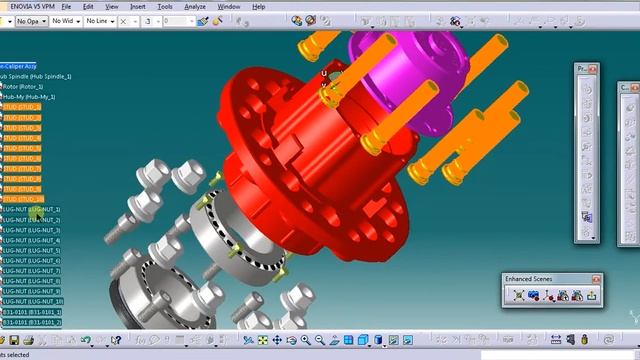This screenshot has height=360, width=640.
Task: Click the Zoom In magnifier icon
Action: click(306, 340)
